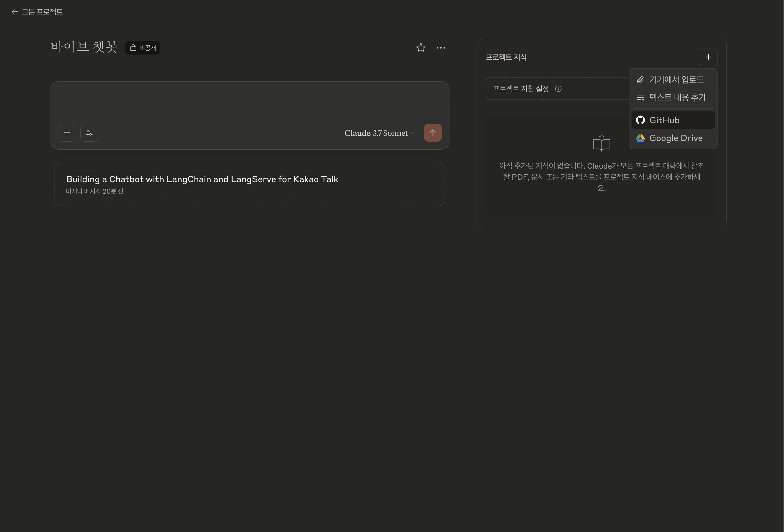Click the plus button in 프로젝트 지식
Screen dimensions: 784x532
coord(708,57)
